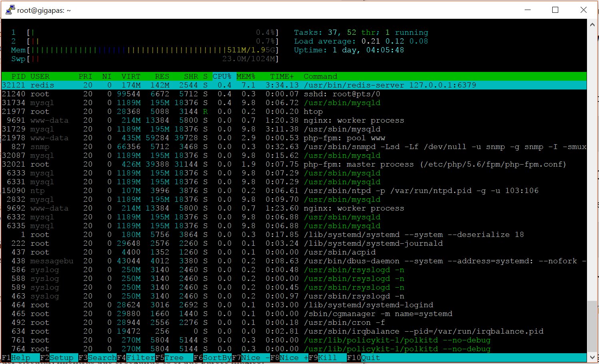Click the scrollbar down arrow
The image size is (599, 364).
[592, 357]
